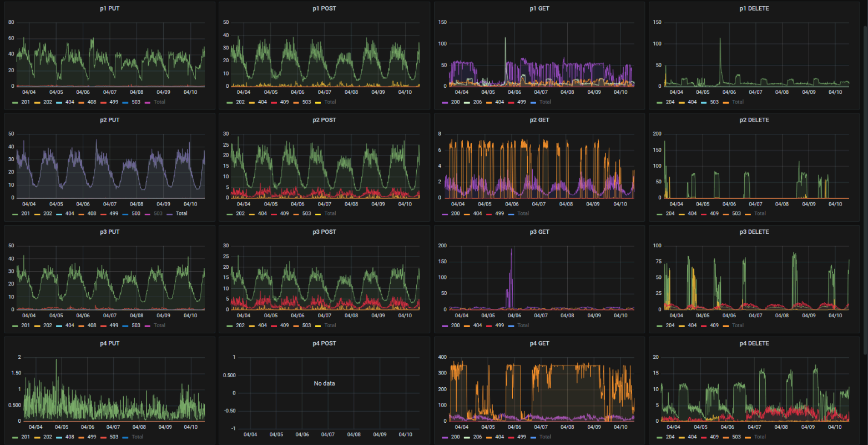Screen dimensions: 868x445
Task: Toggle the 404 series in p4 GET legend
Action: click(499, 437)
